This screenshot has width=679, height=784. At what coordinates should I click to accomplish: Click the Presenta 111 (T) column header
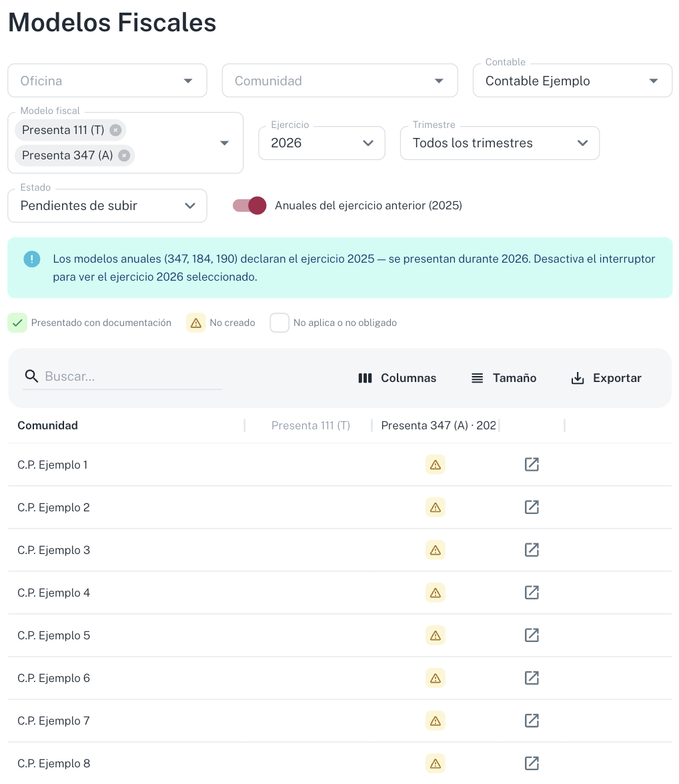click(x=311, y=425)
